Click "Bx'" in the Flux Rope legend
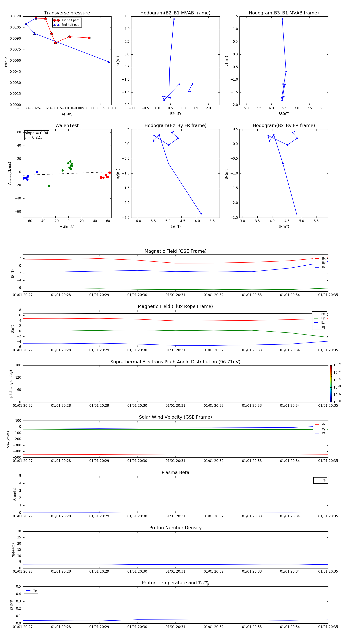 click(323, 314)
